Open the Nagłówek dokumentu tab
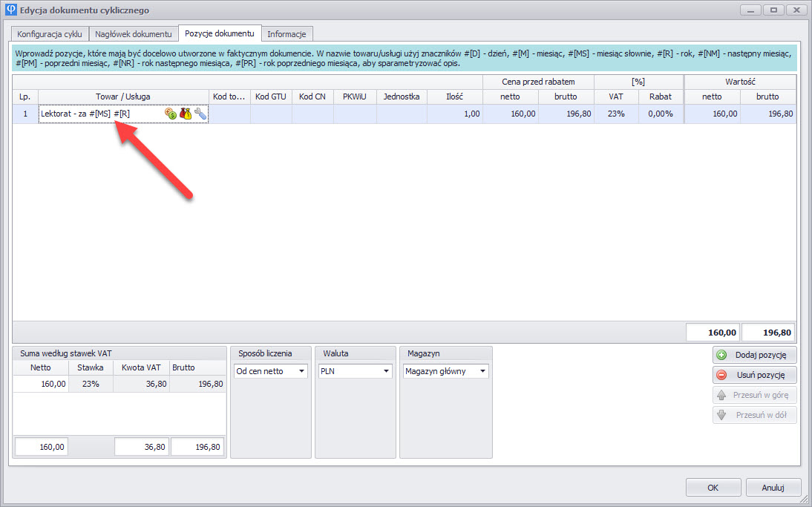 pos(134,34)
